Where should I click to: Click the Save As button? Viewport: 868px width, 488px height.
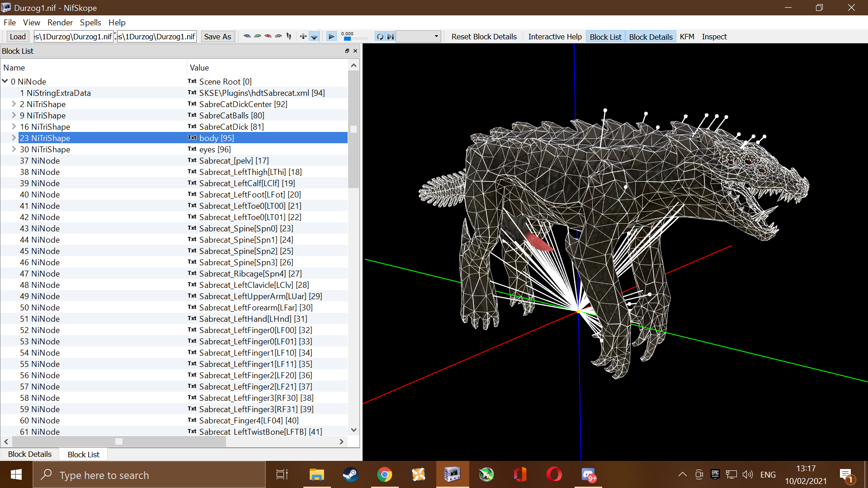point(217,37)
